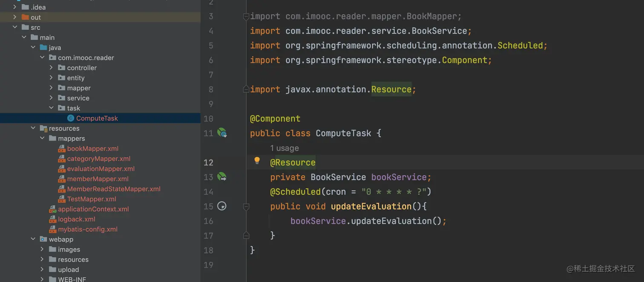The width and height of the screenshot is (644, 282).
Task: Expand the entity package arrow
Action: [51, 78]
